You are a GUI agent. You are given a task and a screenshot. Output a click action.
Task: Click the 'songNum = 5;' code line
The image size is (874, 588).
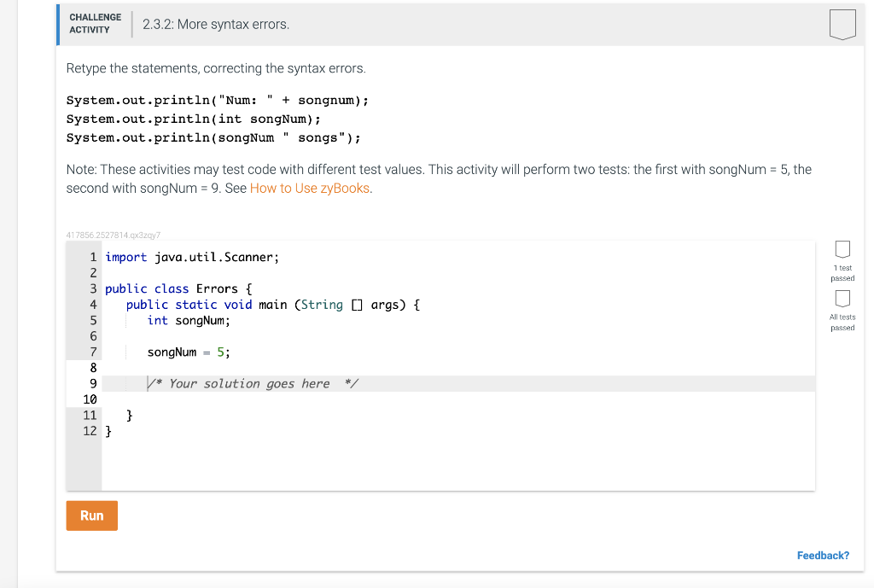coord(189,352)
